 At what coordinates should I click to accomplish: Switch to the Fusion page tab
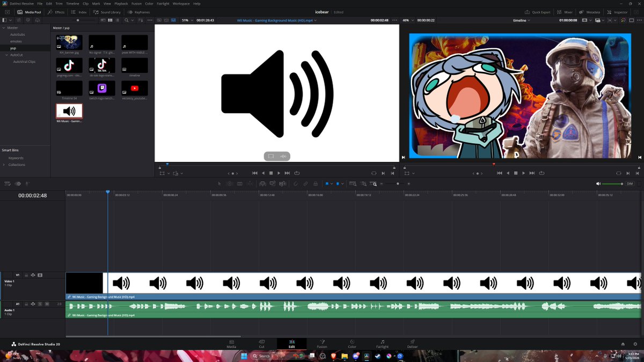click(x=321, y=344)
